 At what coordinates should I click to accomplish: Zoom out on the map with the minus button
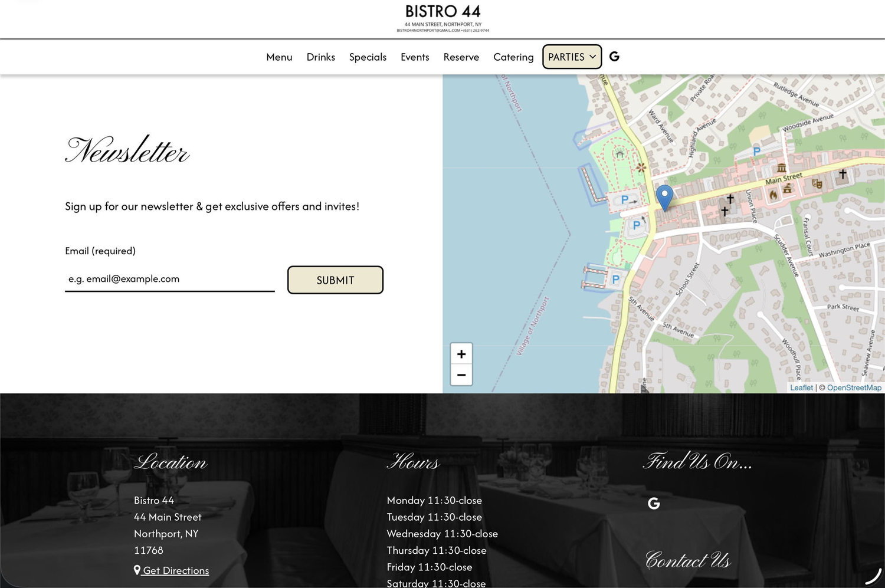coord(461,375)
